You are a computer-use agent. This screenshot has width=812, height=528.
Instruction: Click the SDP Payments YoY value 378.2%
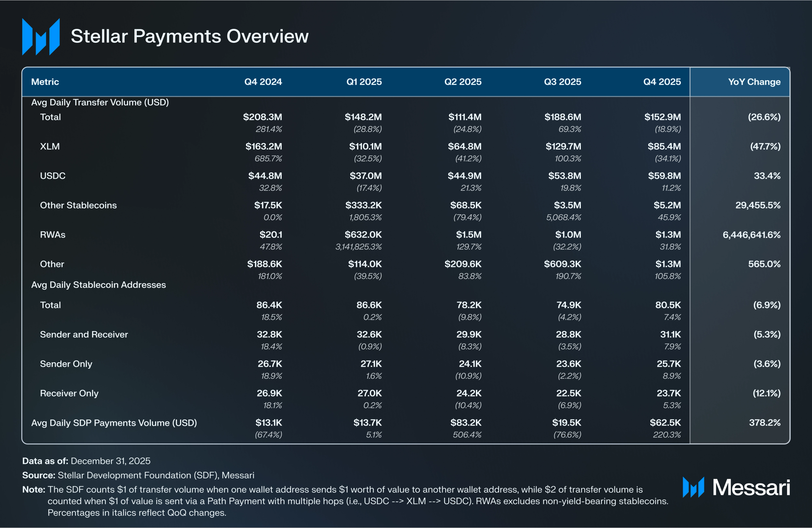764,423
